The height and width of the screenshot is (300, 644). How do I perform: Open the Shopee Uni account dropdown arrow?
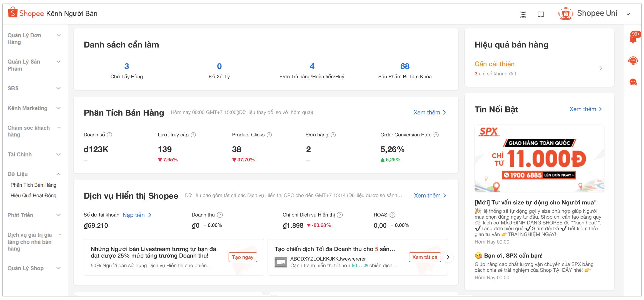pyautogui.click(x=628, y=14)
